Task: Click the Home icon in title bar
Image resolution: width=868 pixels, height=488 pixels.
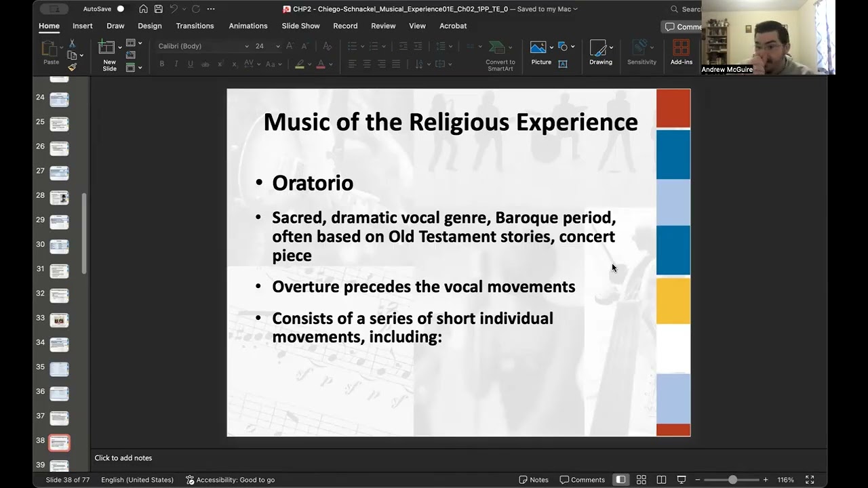Action: click(143, 9)
